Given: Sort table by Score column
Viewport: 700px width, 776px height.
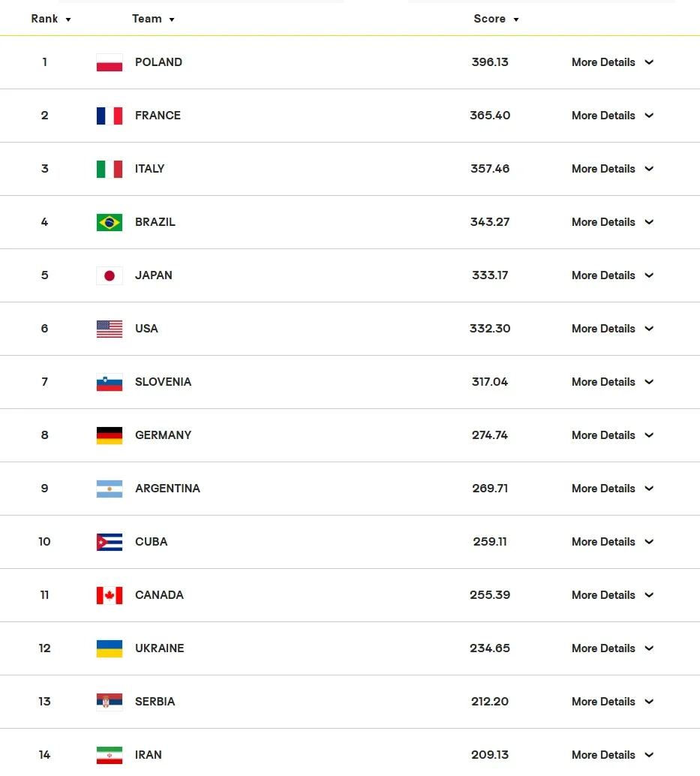Looking at the screenshot, I should [x=496, y=20].
